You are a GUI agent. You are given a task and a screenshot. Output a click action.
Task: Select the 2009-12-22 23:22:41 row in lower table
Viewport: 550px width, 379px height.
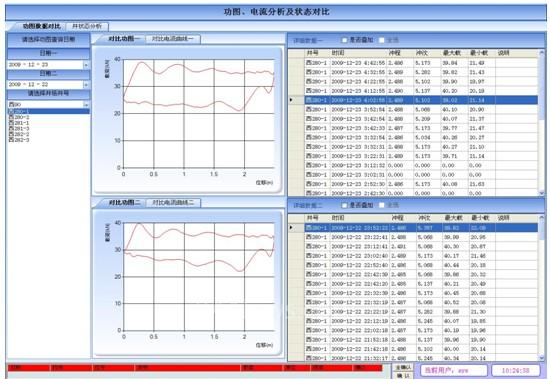[421, 237]
